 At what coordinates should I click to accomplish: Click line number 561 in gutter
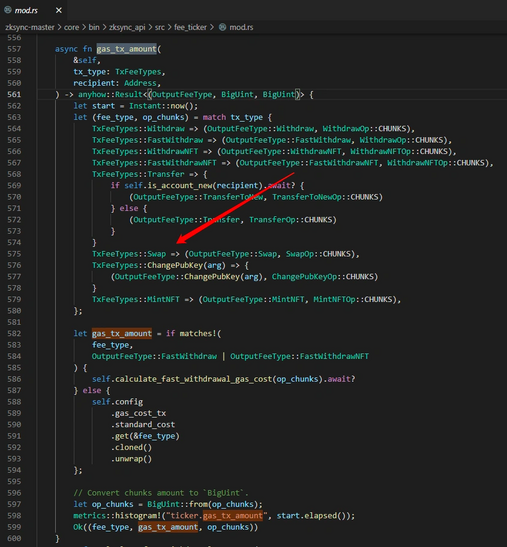[14, 95]
